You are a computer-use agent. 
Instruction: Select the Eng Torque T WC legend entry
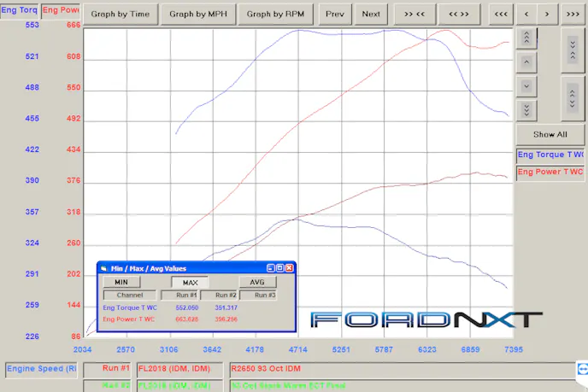(x=550, y=155)
